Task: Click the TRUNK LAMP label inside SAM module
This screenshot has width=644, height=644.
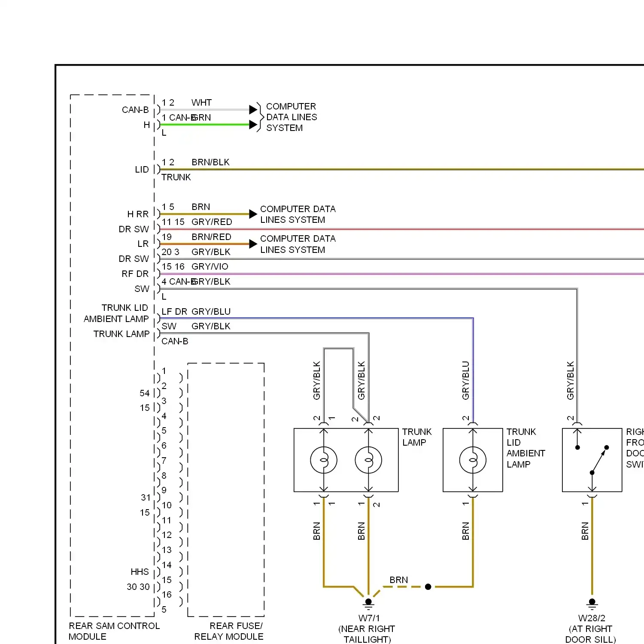Action: click(x=122, y=334)
